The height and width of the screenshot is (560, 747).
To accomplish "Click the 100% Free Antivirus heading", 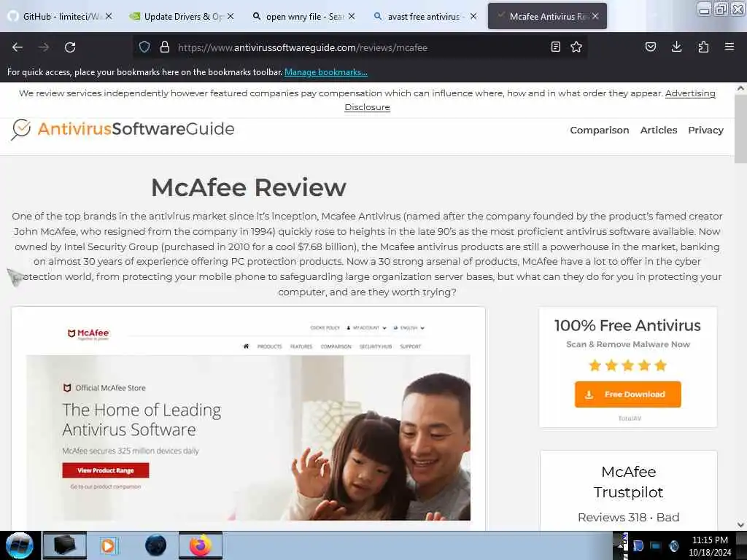I will (628, 326).
